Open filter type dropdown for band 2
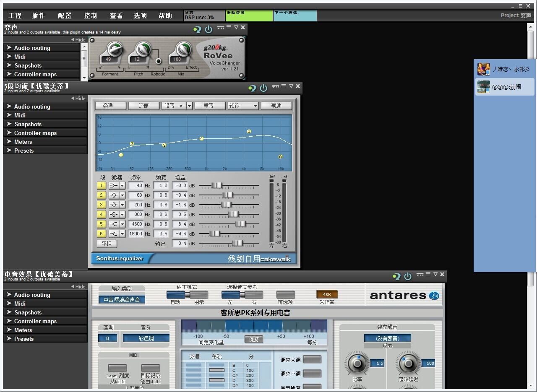Image resolution: width=537 pixels, height=392 pixels. [x=123, y=195]
